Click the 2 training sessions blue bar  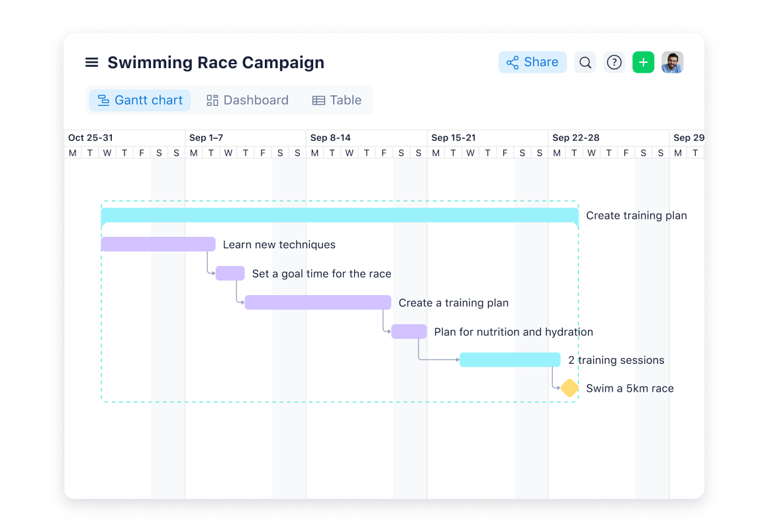click(x=510, y=360)
